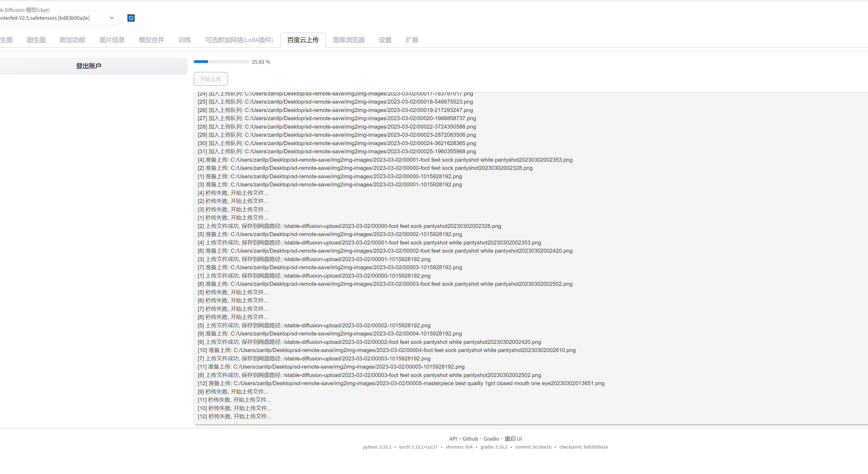Switch to the 图生图 tab
The width and height of the screenshot is (868, 474).
point(36,40)
